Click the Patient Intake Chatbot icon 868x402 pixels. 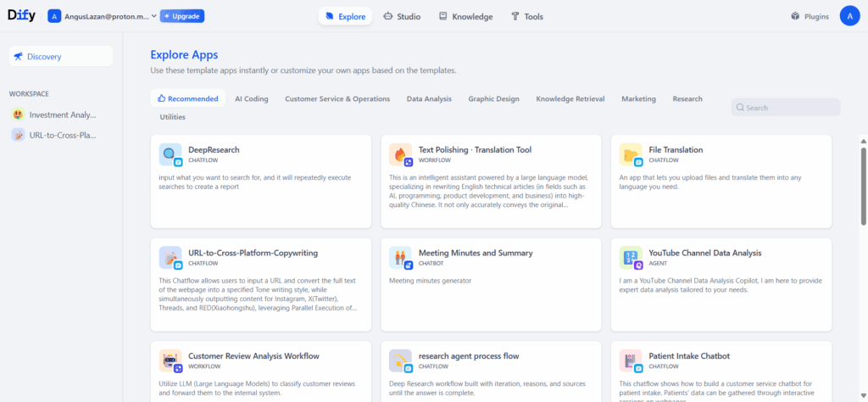(x=631, y=360)
